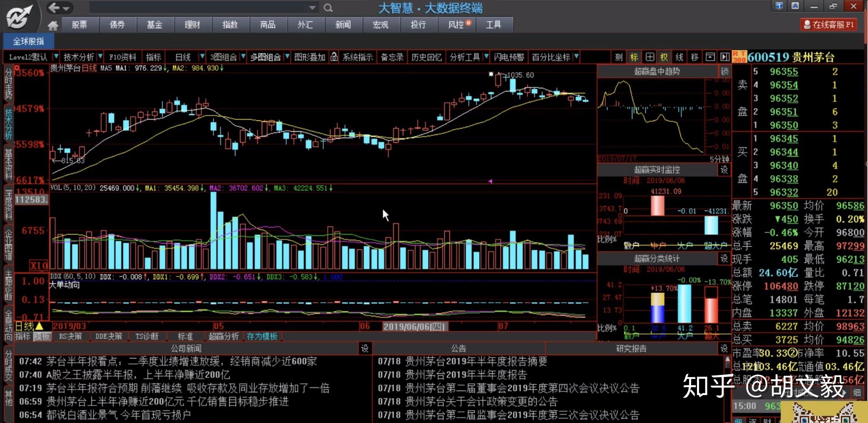Click the grid layout icon in toolbar
The height and width of the screenshot is (423, 868).
pos(649,57)
